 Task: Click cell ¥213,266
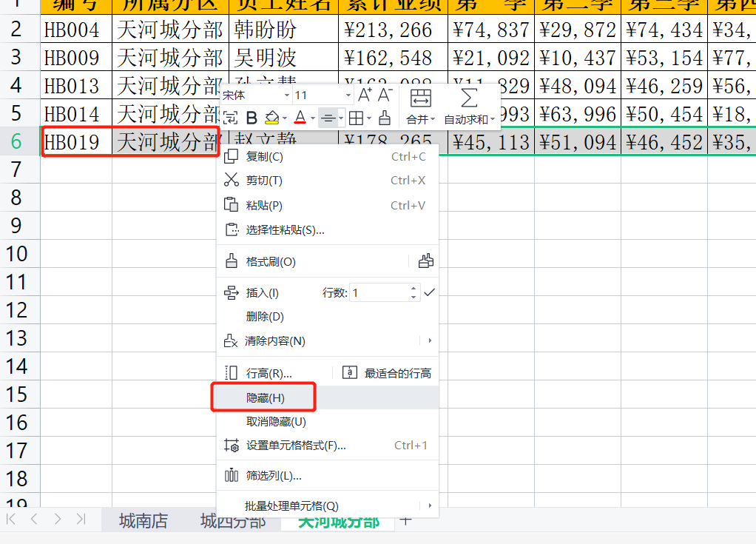(394, 30)
